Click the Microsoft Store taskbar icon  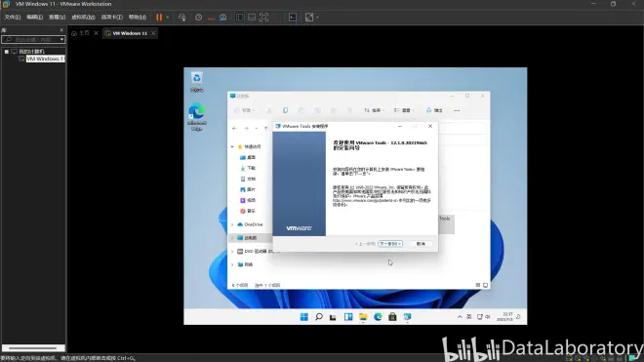(x=392, y=317)
